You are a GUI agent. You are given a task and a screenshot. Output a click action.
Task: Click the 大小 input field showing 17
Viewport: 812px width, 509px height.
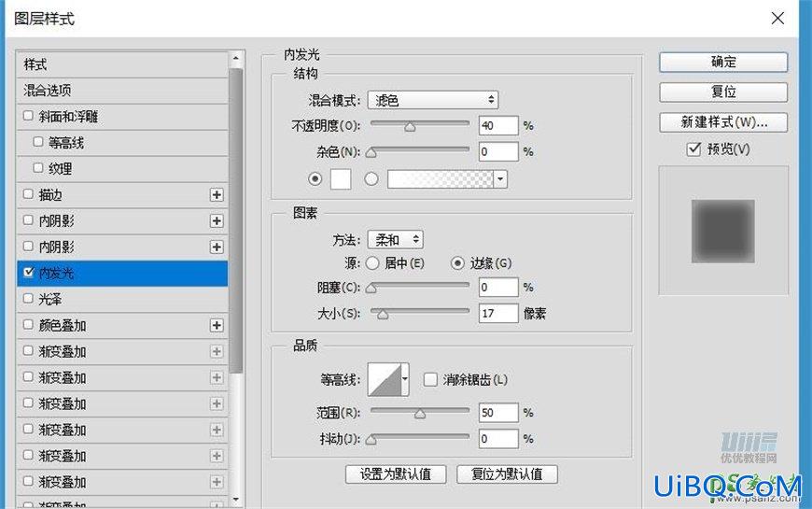498,313
